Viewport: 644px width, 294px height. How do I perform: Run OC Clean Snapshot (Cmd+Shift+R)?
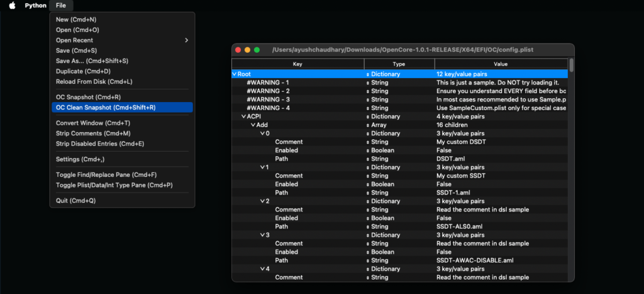(122, 107)
